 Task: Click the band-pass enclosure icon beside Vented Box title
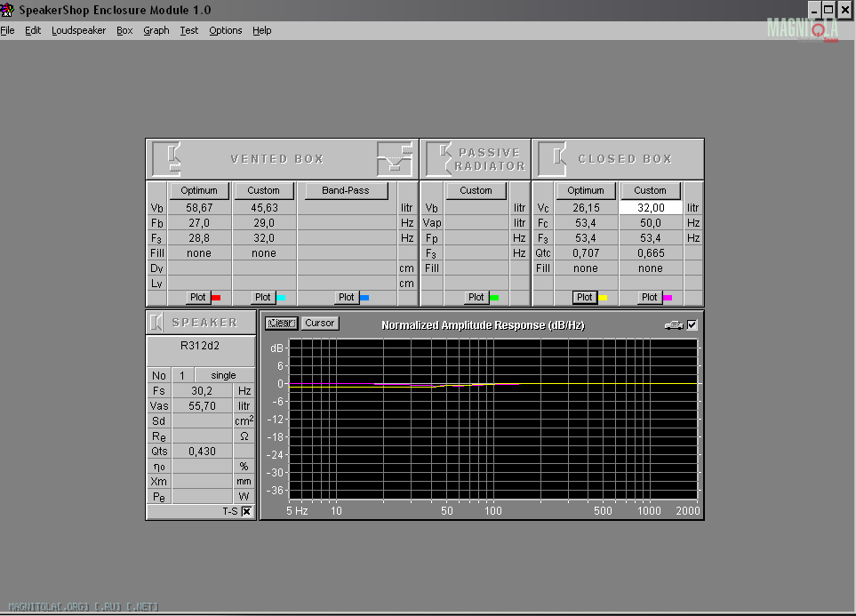pos(395,159)
